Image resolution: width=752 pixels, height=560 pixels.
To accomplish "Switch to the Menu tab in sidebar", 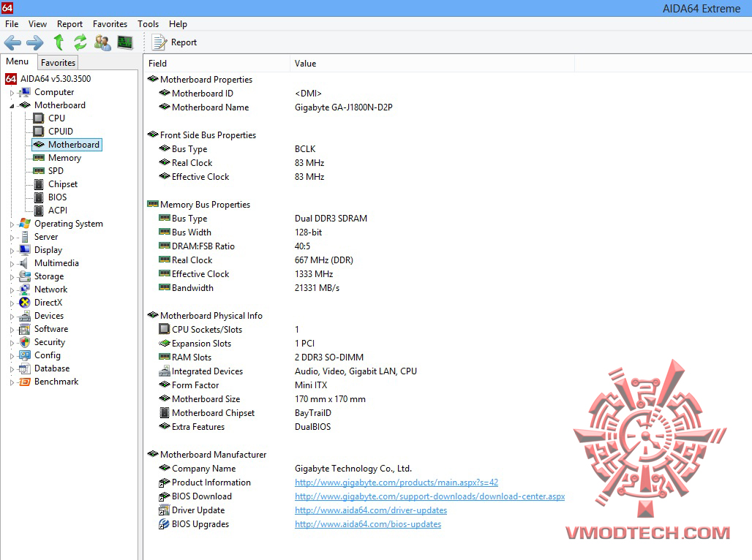I will coord(18,61).
